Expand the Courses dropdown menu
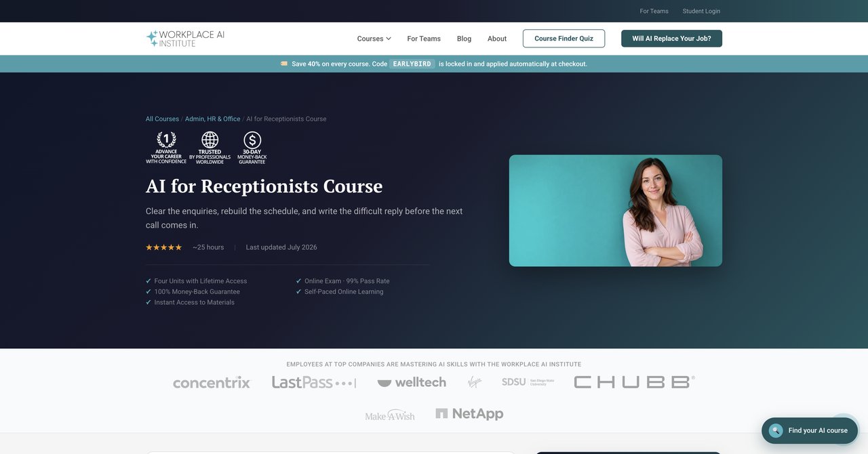868x454 pixels. 374,39
